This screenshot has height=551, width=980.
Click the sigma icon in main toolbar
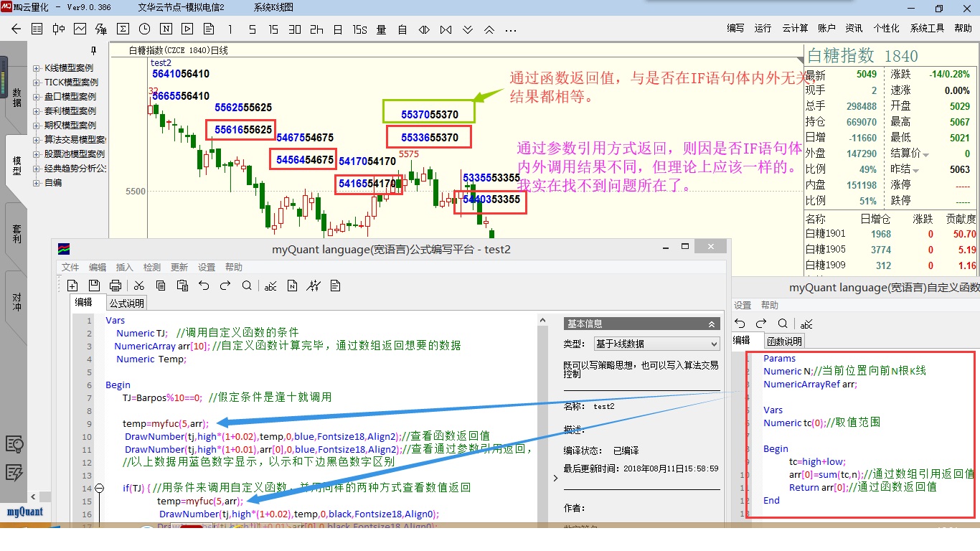tap(123, 29)
